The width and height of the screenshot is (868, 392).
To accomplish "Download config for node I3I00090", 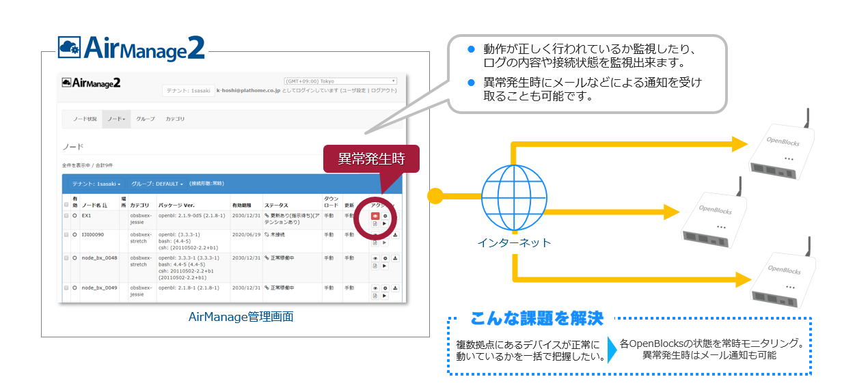I will [x=396, y=235].
